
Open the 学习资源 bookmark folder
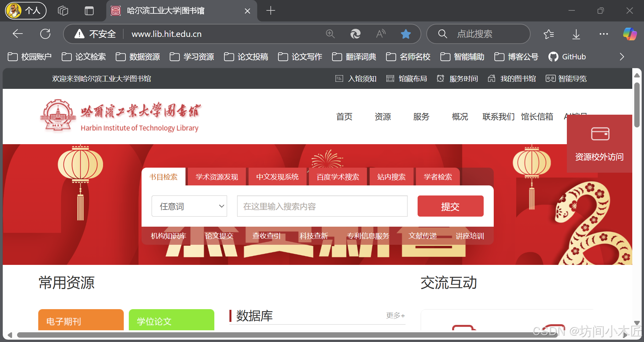pyautogui.click(x=192, y=57)
